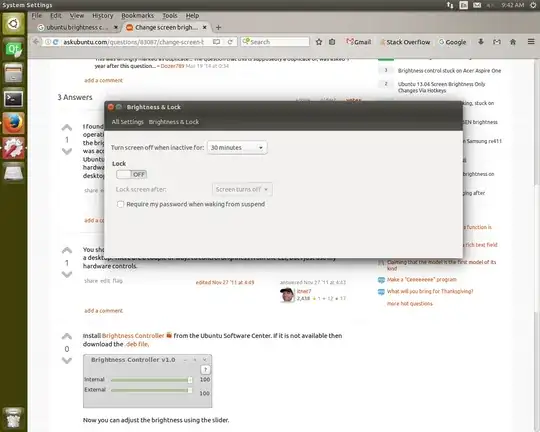Screen dimensions: 540x432
Task: Open the 30 minutes inactivity dropdown
Action: pos(237,147)
